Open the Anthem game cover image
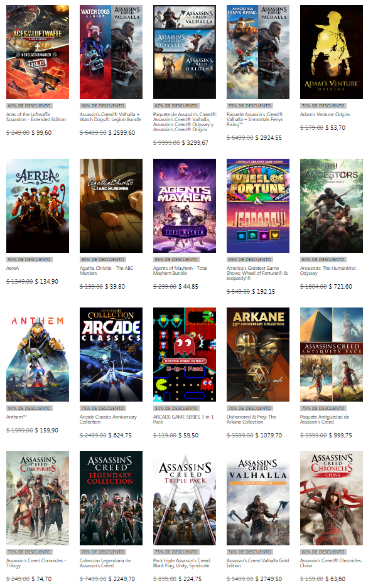Screen dimensions: 378x588 tap(38, 355)
